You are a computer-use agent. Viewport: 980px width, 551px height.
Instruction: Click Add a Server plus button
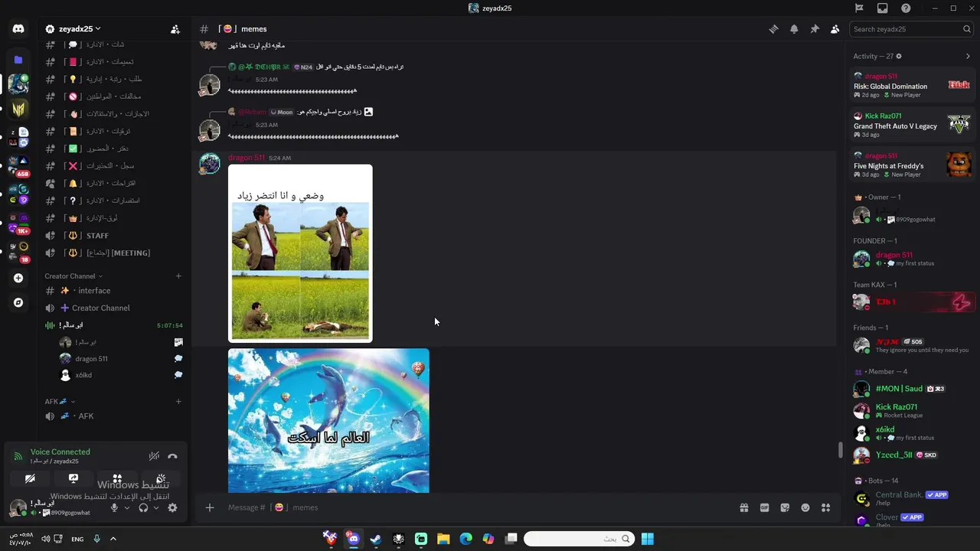pos(18,279)
